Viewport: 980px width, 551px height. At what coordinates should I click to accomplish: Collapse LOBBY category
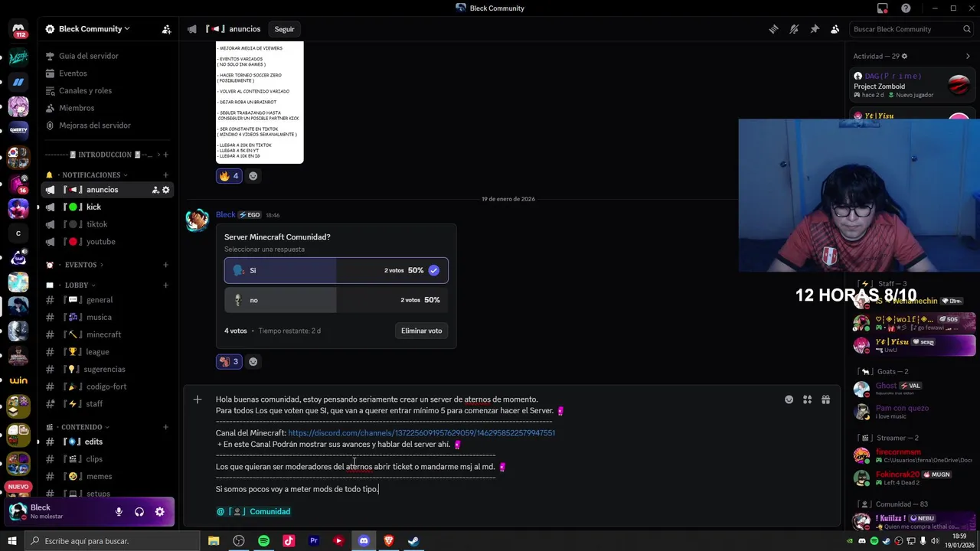pos(72,285)
